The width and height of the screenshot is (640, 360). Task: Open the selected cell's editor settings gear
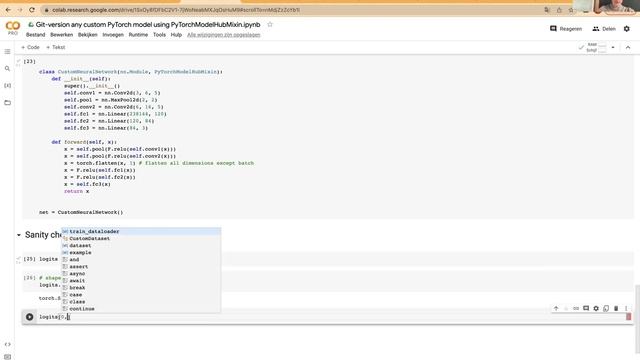pos(596,309)
